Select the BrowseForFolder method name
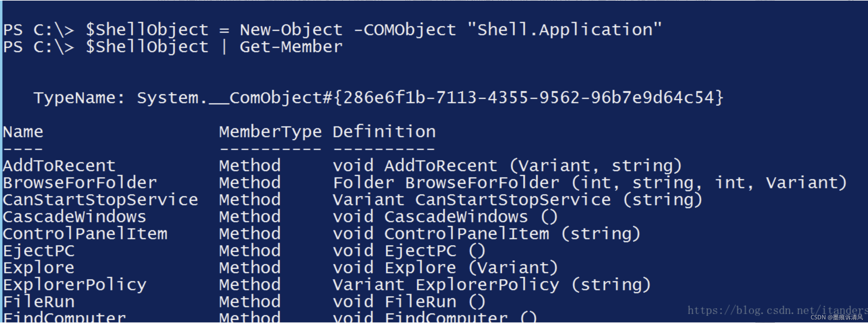Image resolution: width=868 pixels, height=323 pixels. (x=80, y=182)
